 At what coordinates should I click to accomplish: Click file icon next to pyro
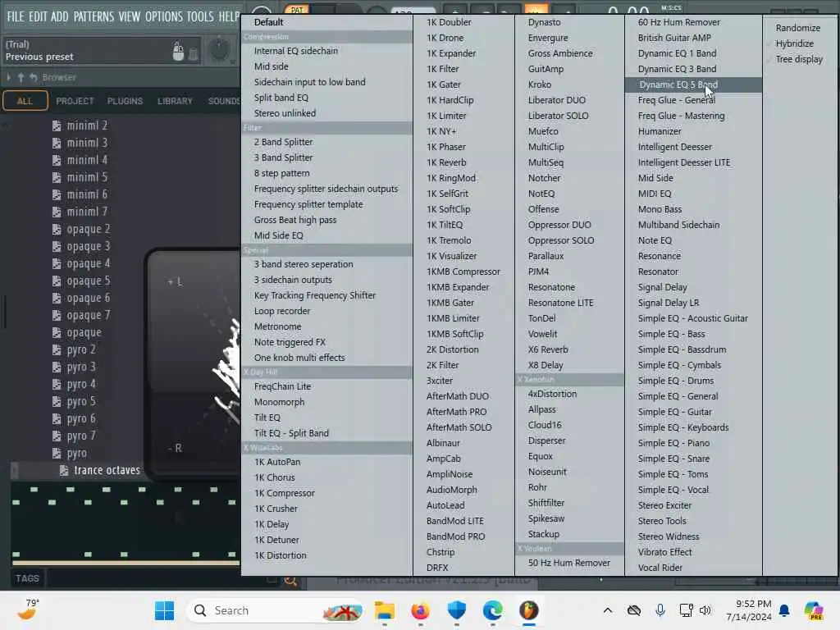(x=57, y=453)
